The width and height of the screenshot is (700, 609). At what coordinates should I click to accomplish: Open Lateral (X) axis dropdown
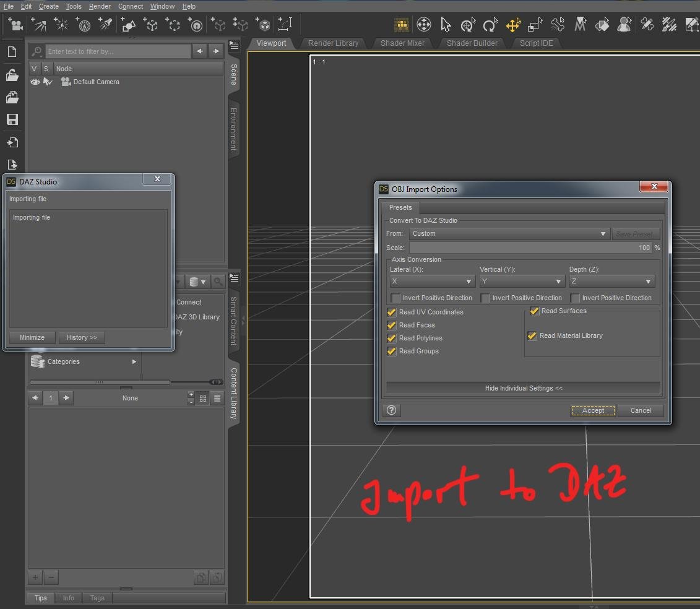(431, 281)
